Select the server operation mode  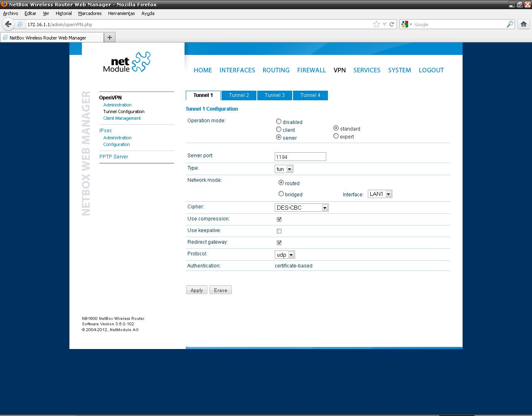pos(278,137)
